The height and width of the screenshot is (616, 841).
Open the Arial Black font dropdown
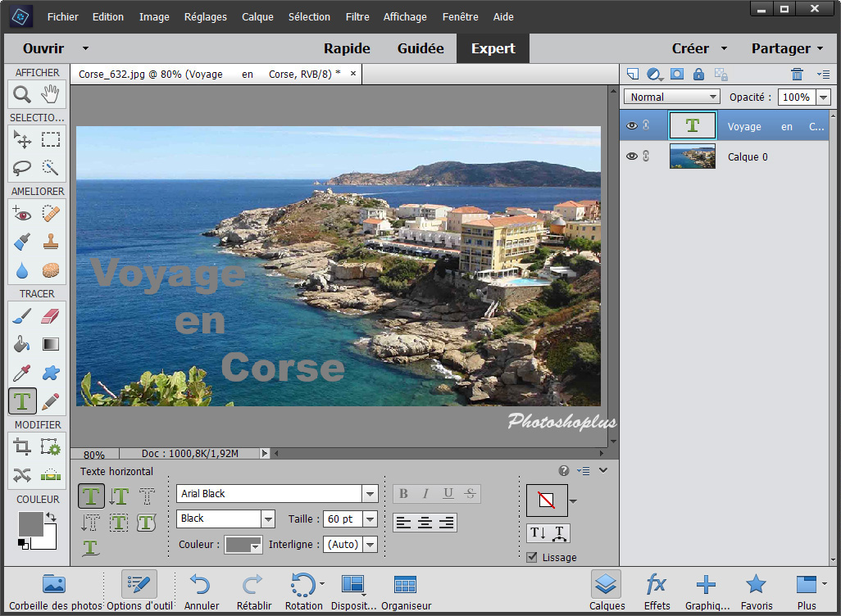[x=370, y=494]
